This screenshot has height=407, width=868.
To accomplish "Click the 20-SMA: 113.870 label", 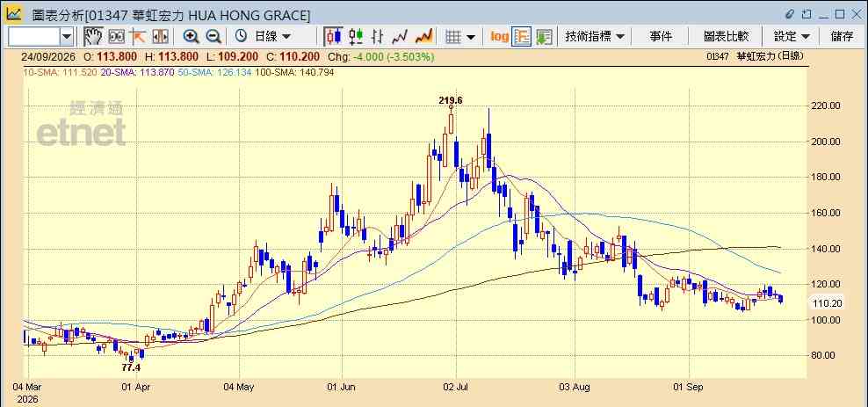I will 137,72.
